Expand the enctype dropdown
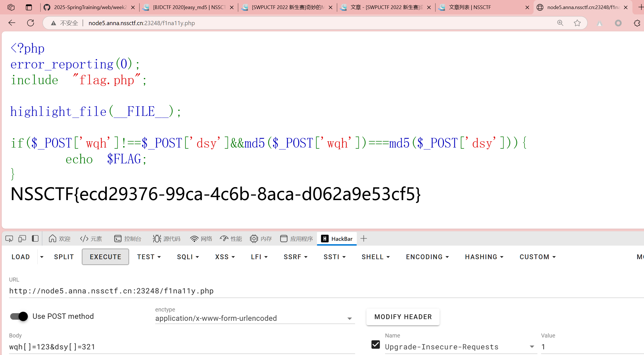The width and height of the screenshot is (644, 355). click(x=349, y=319)
